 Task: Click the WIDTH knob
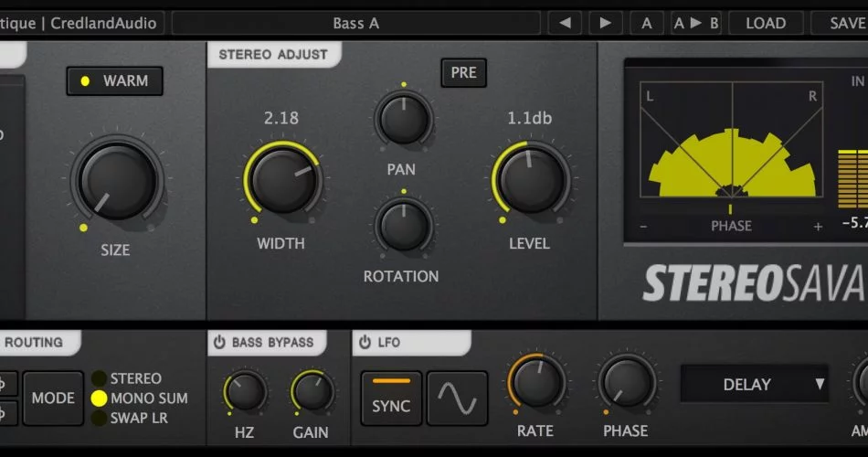283,179
